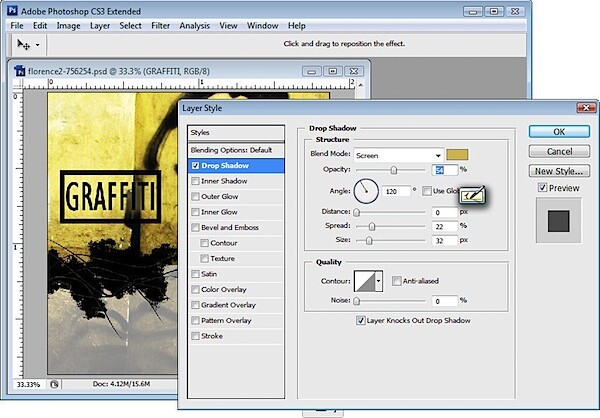Viewport: 600px width, 418px height.
Task: Click the florence2 document icon in its title bar
Action: pyautogui.click(x=19, y=71)
